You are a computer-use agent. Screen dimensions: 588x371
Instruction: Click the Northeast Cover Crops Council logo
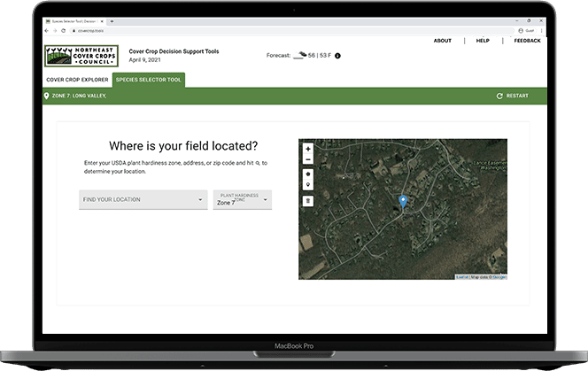click(81, 57)
